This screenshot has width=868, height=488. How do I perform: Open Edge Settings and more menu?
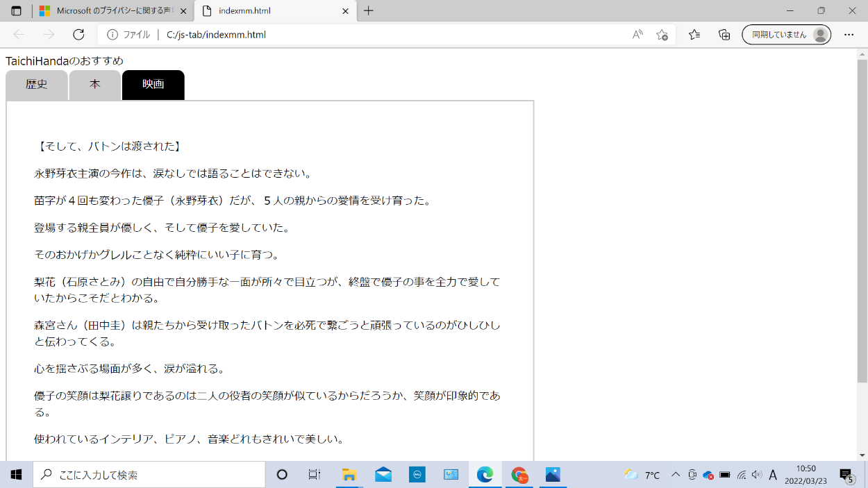(849, 35)
